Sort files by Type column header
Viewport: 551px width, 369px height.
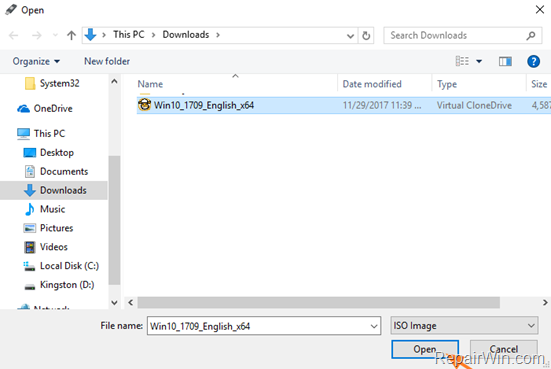(447, 84)
